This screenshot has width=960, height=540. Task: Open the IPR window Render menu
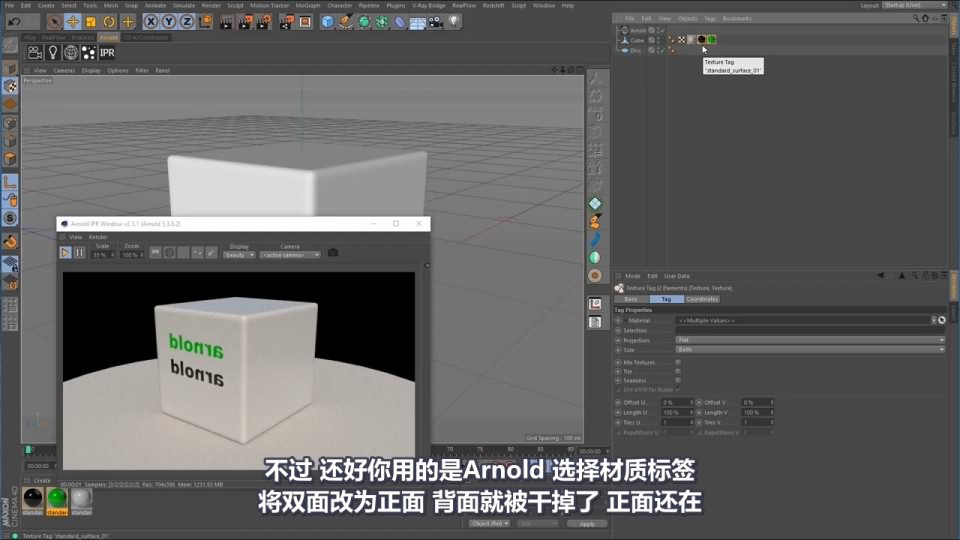point(98,237)
